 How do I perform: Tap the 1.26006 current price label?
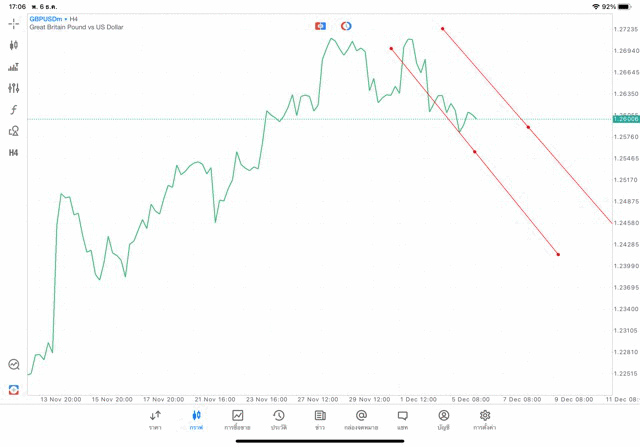(627, 119)
